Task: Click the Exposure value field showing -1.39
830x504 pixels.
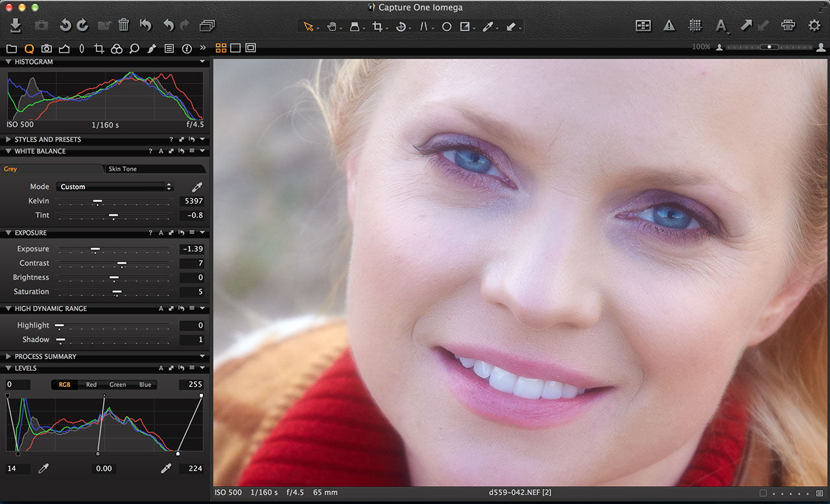Action: pos(192,248)
